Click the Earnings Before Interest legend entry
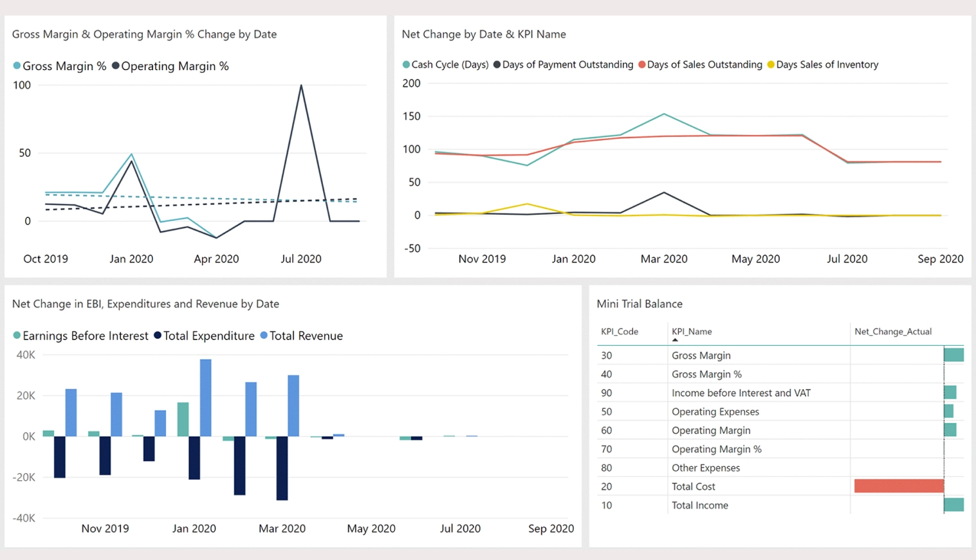This screenshot has height=560, width=976. click(x=81, y=336)
